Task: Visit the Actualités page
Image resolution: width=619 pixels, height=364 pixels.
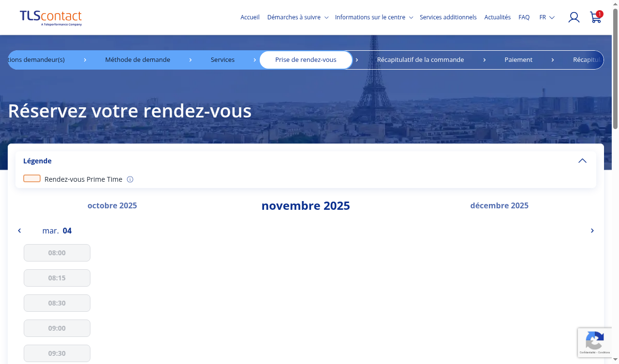Action: click(x=497, y=17)
